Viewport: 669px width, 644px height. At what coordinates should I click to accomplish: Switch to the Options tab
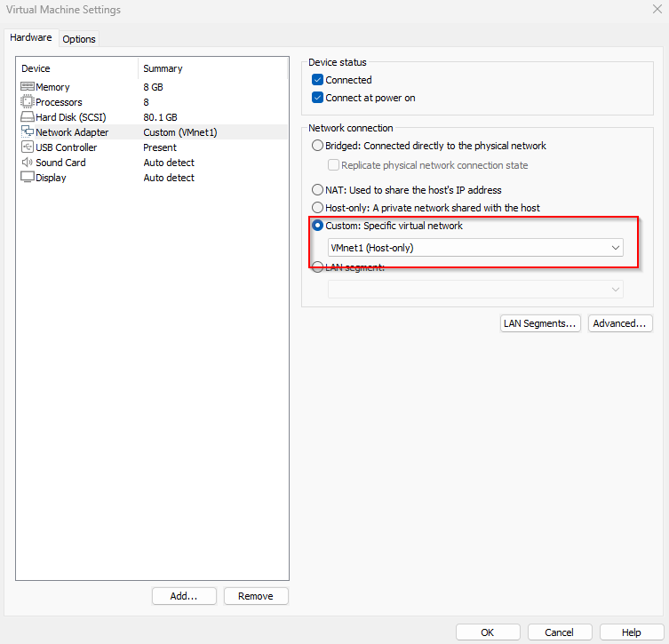pyautogui.click(x=79, y=39)
